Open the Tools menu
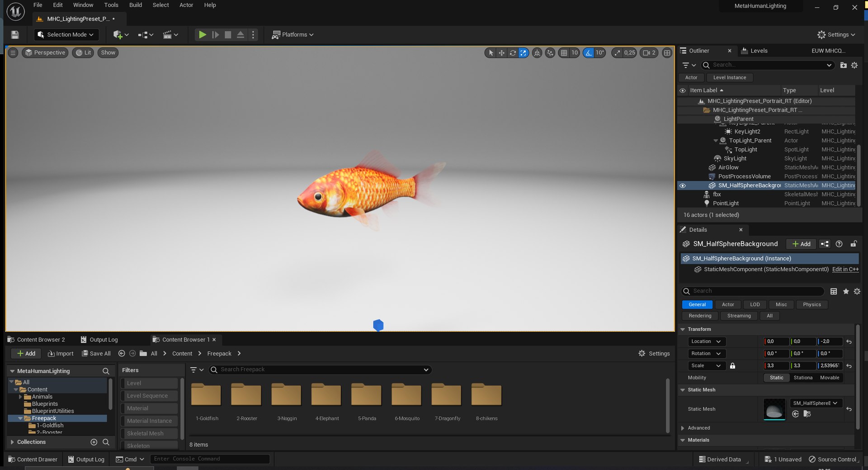This screenshot has height=470, width=868. tap(111, 5)
